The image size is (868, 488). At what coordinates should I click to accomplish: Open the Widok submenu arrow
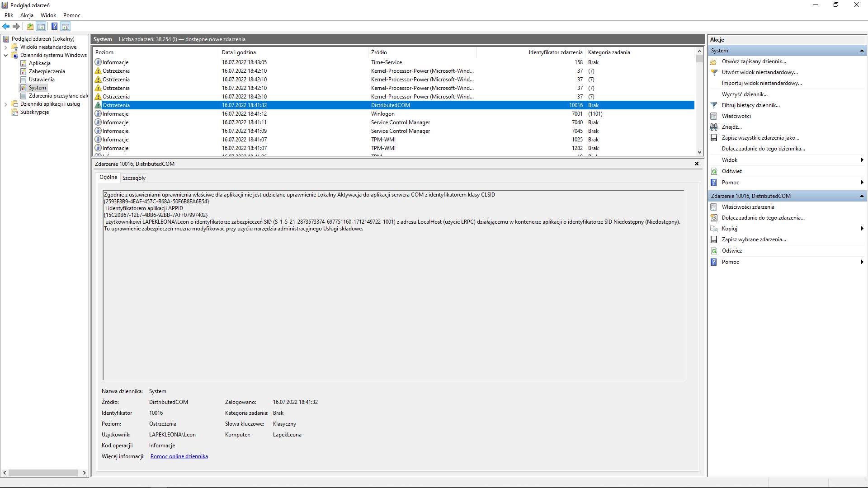[x=862, y=160]
